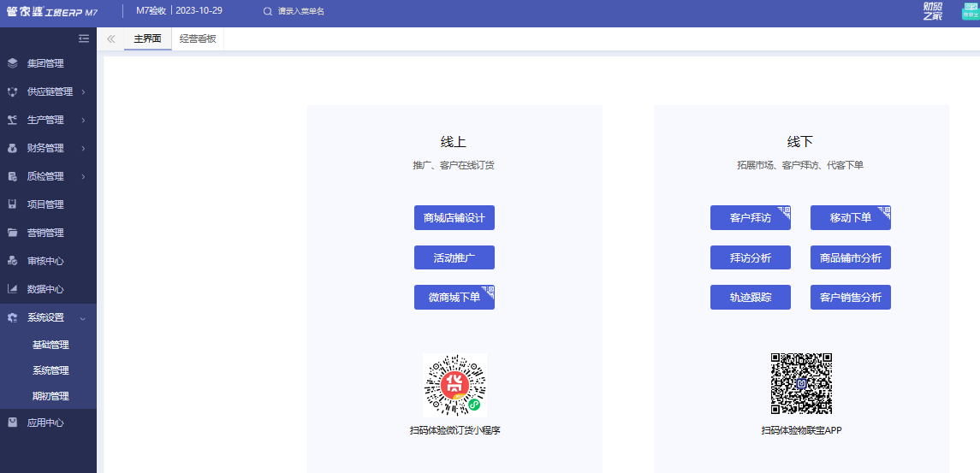980x473 pixels.
Task: Click QR corner badge on 移动下单 button
Action: pos(885,211)
